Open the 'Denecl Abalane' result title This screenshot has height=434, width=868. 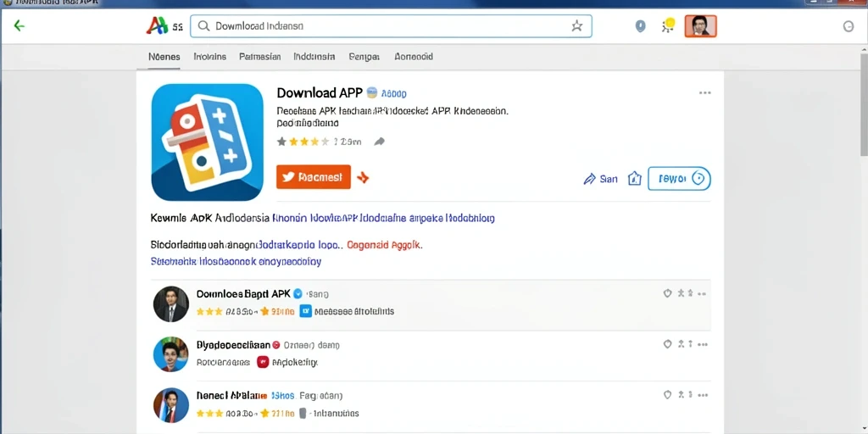pos(231,396)
